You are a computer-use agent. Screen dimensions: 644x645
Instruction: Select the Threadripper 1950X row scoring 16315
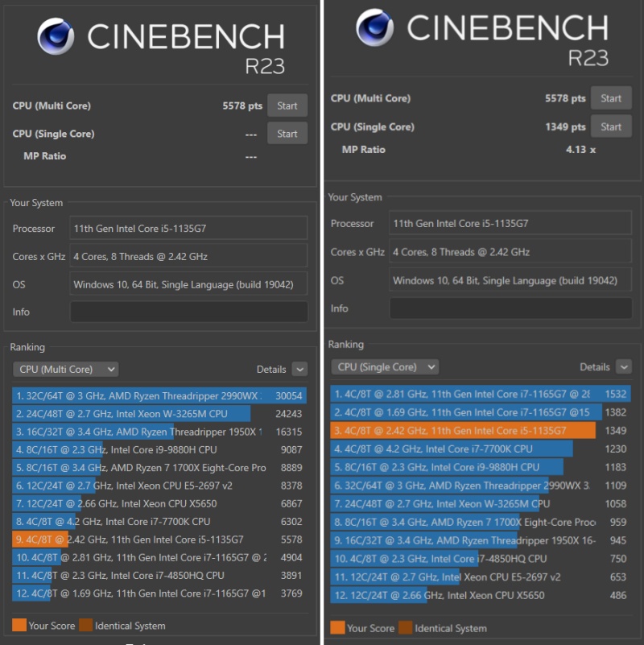coord(159,432)
